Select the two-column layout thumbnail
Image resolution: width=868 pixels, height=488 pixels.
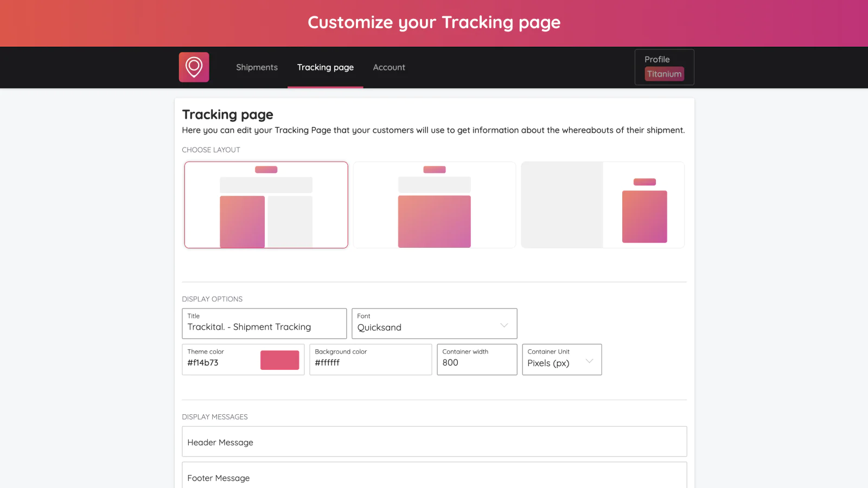point(266,205)
